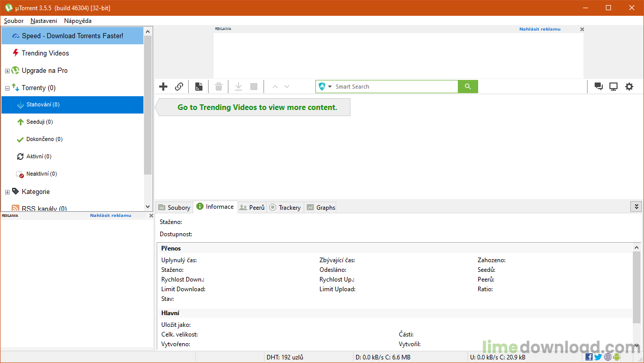Click Go to Trending Videos banner
Viewport: 644px width, 363px height.
point(253,107)
